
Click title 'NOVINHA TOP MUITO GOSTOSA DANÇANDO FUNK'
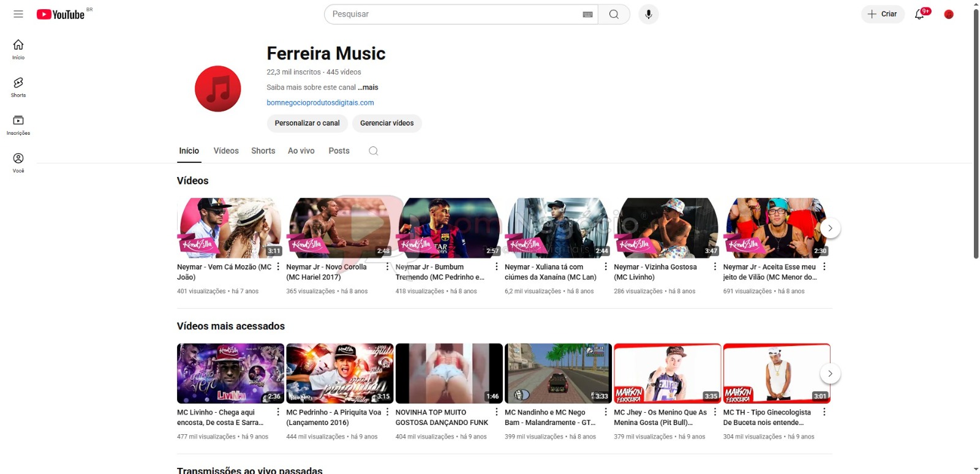pos(442,418)
